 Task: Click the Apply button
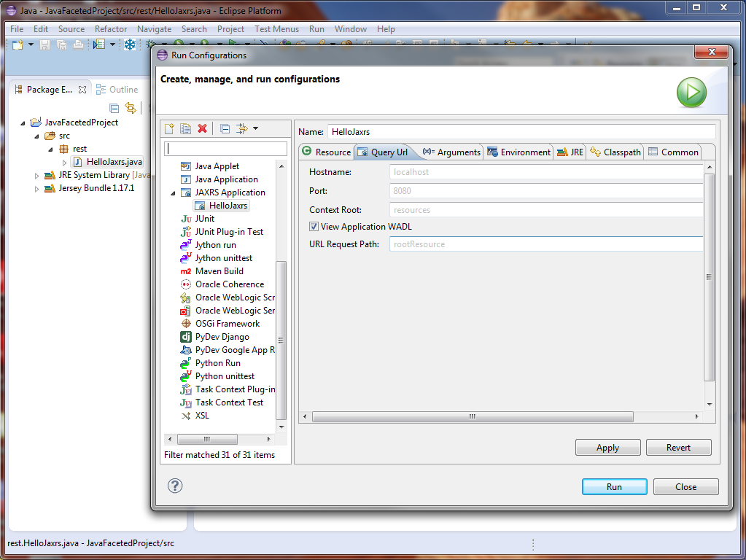point(607,447)
